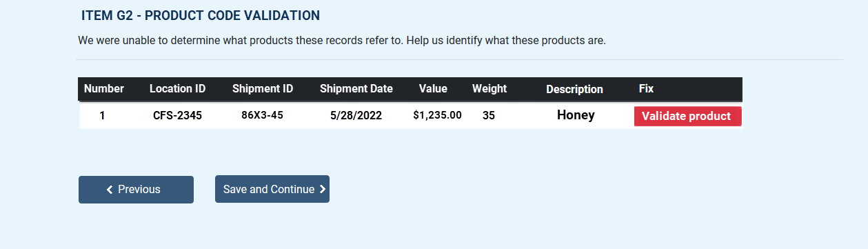The width and height of the screenshot is (868, 249).
Task: Select the Description column header
Action: click(574, 89)
